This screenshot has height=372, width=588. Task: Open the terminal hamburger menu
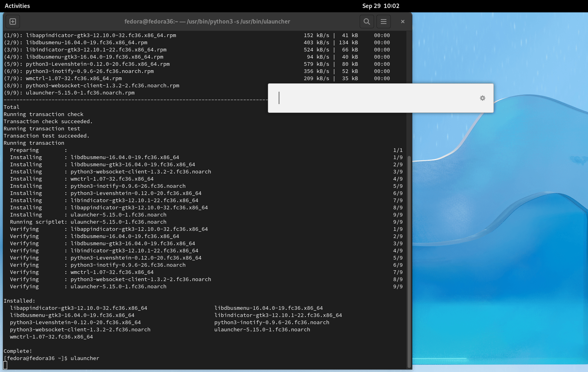(x=384, y=22)
